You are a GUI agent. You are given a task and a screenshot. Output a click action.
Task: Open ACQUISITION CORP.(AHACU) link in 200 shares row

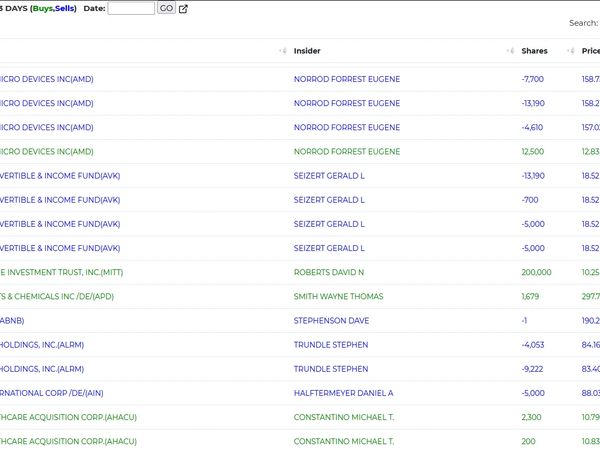coord(68,441)
